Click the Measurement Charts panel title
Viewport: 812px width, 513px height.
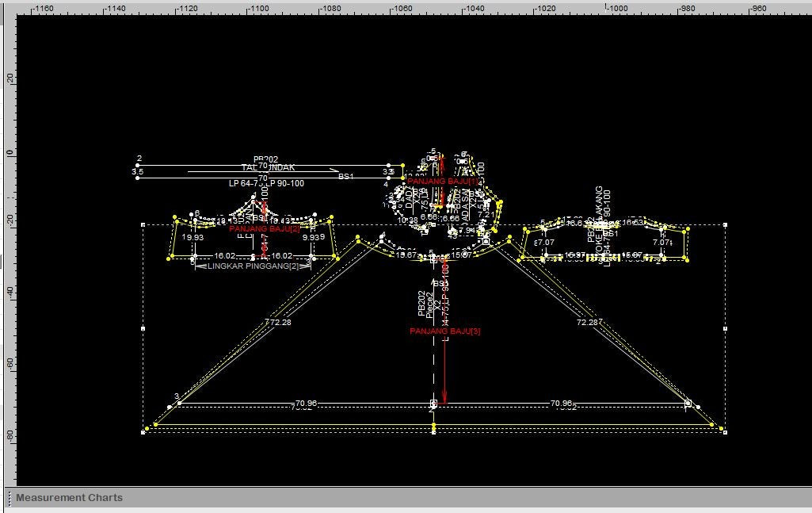(70, 498)
